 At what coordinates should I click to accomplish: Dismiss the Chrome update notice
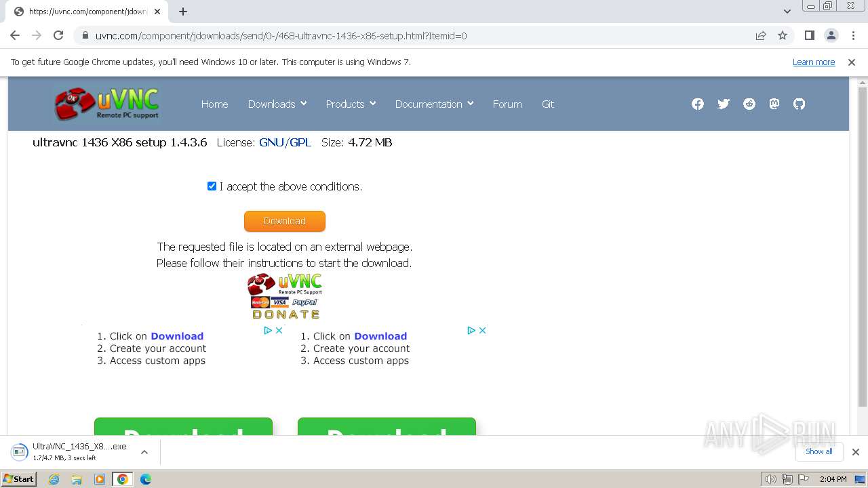tap(852, 62)
